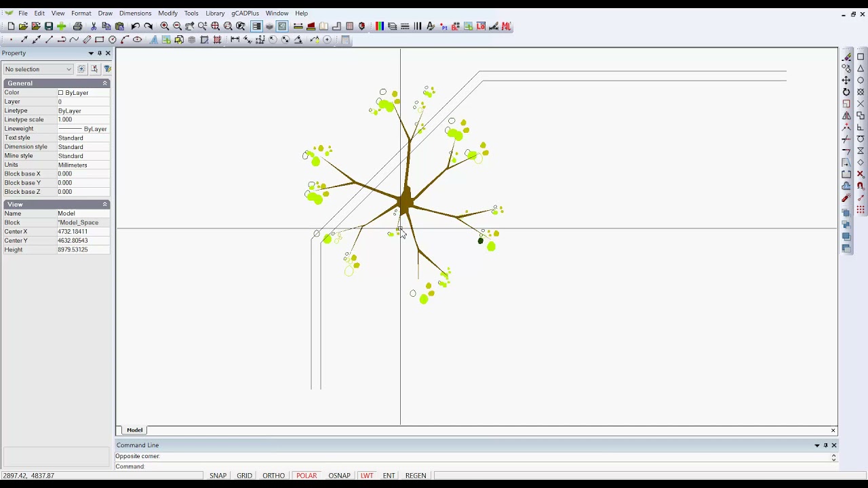Open the Linetype ByLayer property value
This screenshot has width=868, height=488.
83,111
